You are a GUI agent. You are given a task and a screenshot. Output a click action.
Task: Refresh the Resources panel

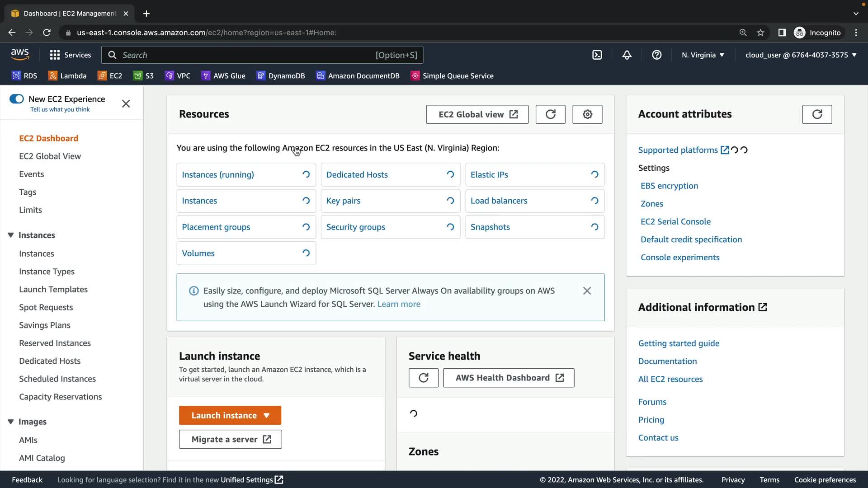[x=550, y=114]
